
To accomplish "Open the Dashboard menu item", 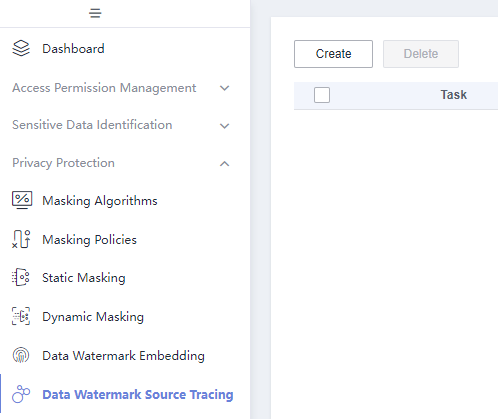I will [73, 49].
